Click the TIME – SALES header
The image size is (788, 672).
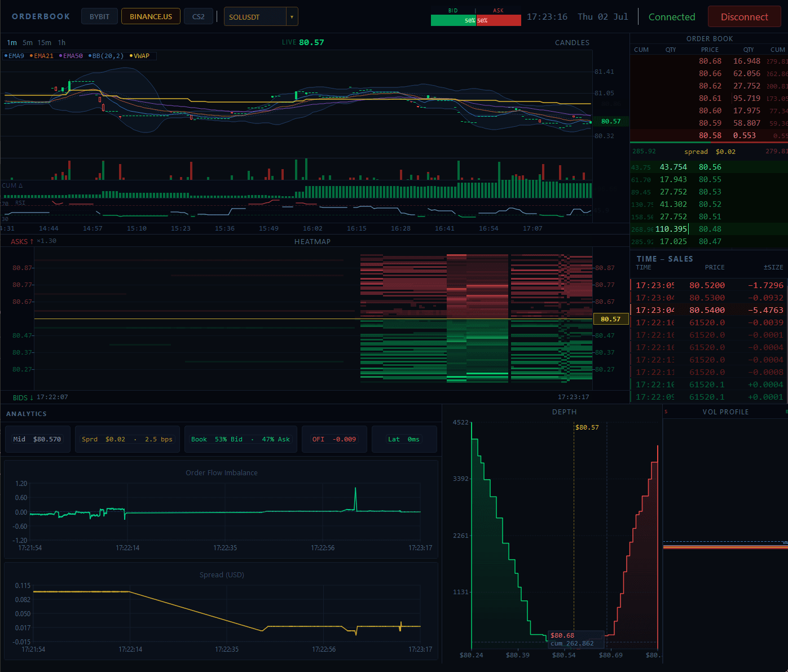tap(664, 259)
